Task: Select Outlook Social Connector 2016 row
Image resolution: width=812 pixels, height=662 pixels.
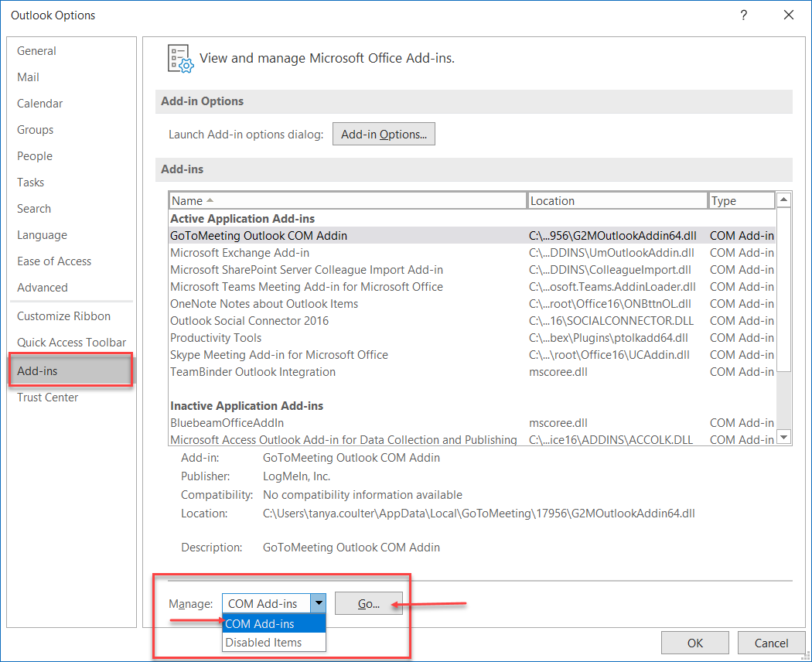Action: pos(472,321)
